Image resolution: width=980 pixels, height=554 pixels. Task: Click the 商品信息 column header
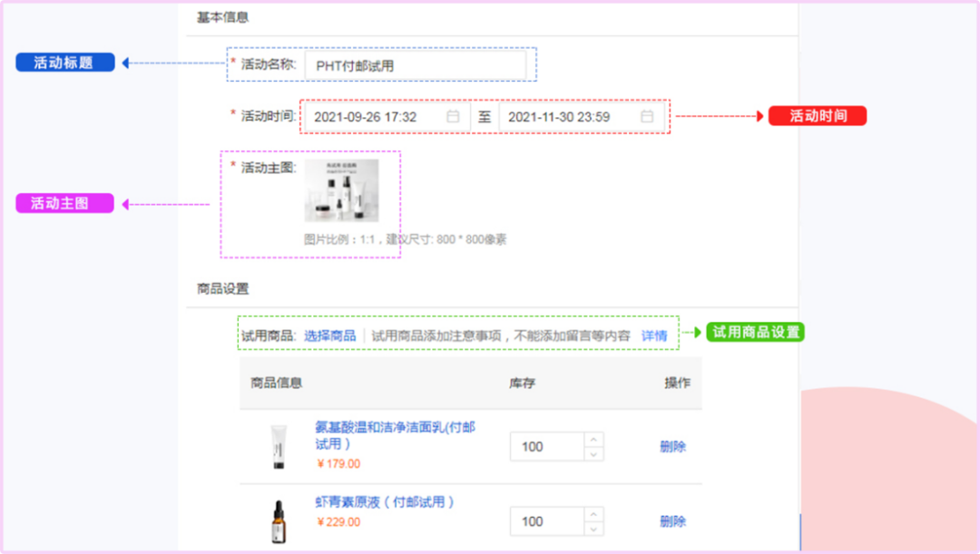pyautogui.click(x=276, y=383)
